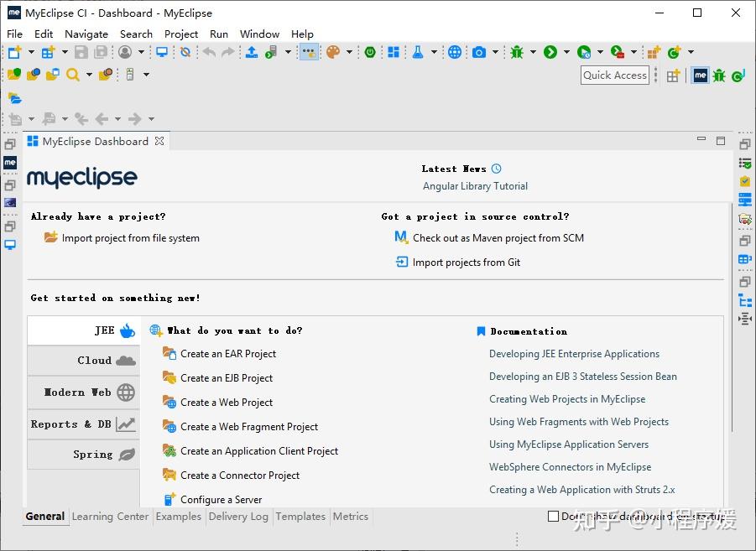Click the Save All toolbar icon
This screenshot has height=551, width=756.
(101, 52)
